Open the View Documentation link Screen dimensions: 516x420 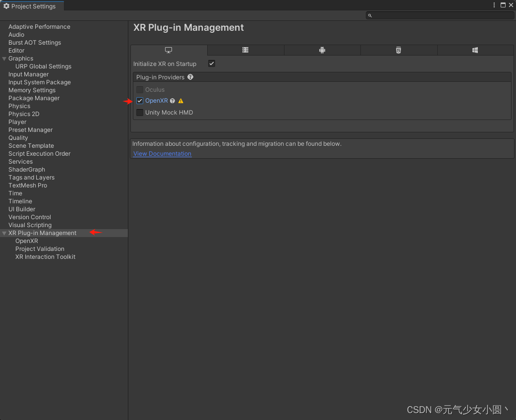point(162,154)
